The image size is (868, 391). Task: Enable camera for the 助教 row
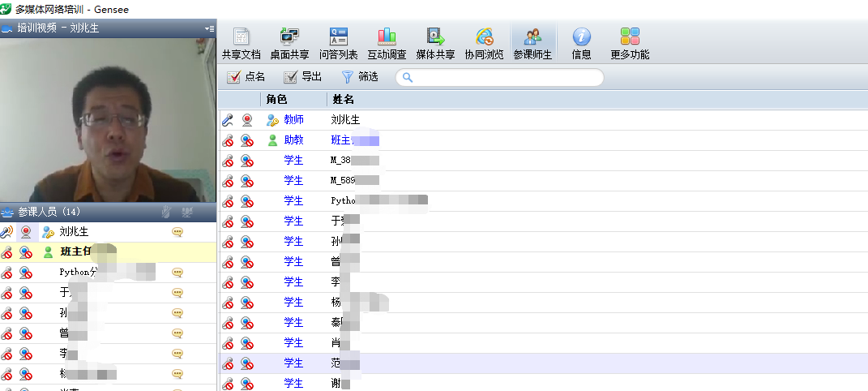pos(247,140)
